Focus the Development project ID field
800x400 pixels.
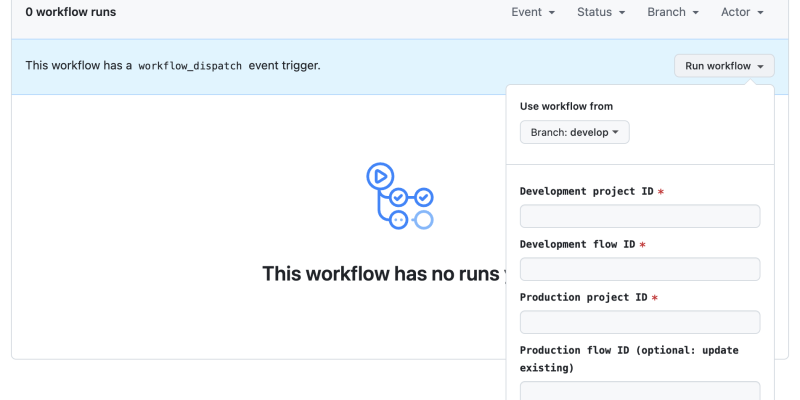pyautogui.click(x=640, y=216)
